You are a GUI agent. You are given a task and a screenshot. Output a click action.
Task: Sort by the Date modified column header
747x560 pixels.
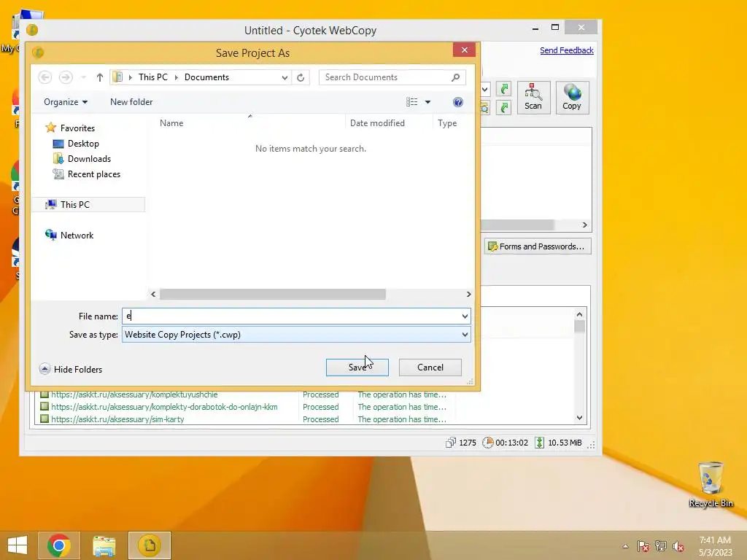(377, 122)
